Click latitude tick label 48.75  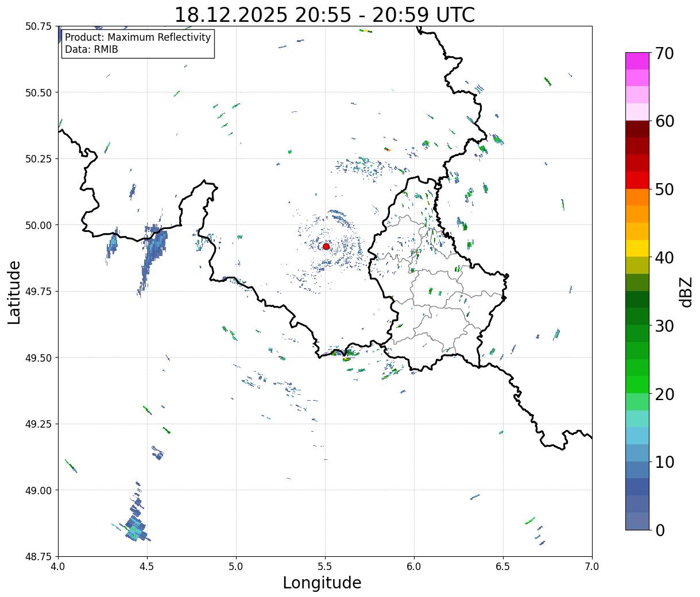coord(39,557)
